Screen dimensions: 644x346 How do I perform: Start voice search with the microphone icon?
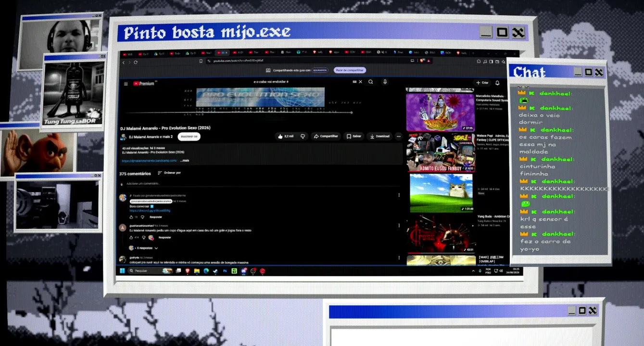coord(385,82)
